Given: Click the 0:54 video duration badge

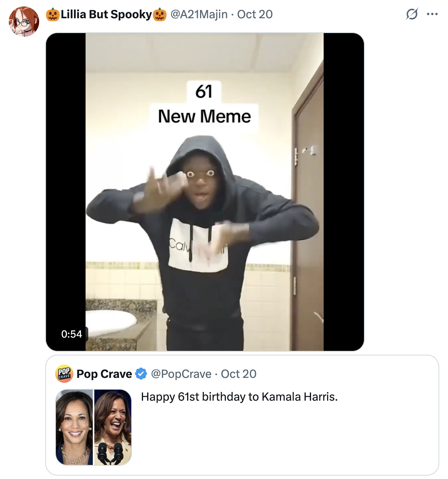Looking at the screenshot, I should point(71,334).
